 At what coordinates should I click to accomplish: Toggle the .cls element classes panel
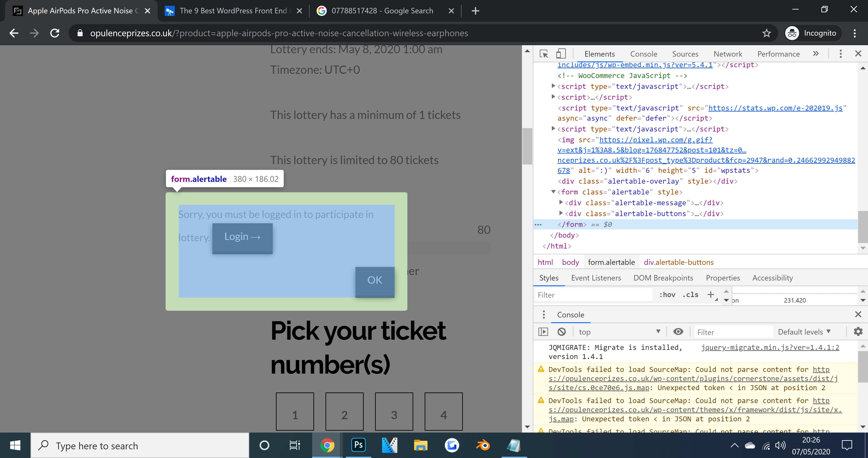(690, 295)
